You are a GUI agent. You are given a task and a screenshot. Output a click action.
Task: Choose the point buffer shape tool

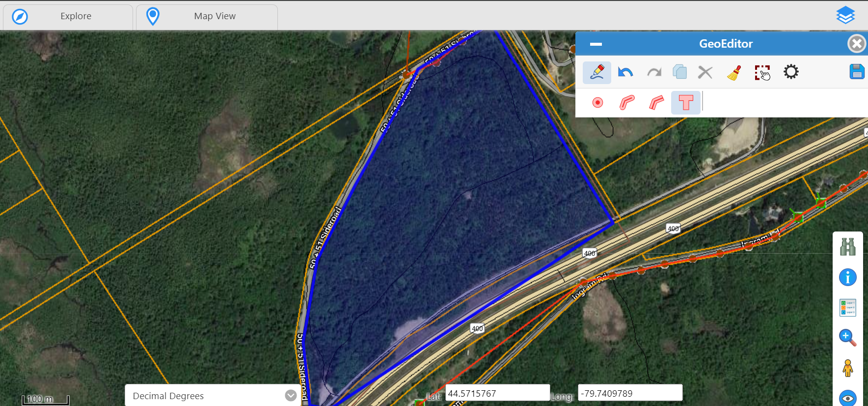tap(597, 102)
